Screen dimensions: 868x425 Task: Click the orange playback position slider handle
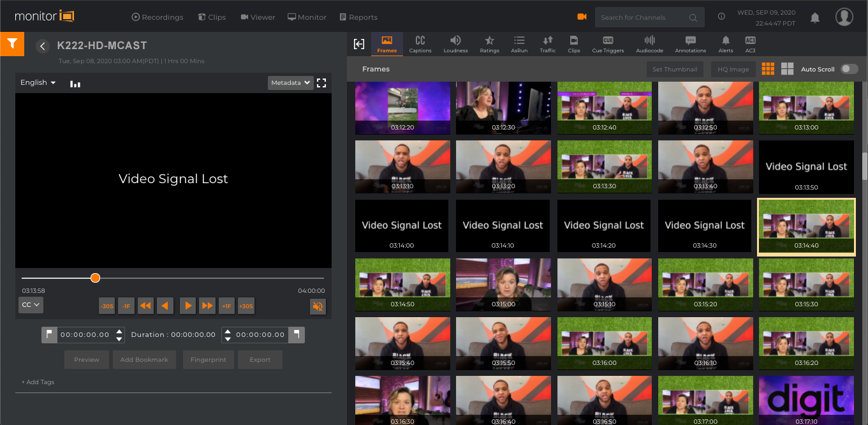pos(95,278)
